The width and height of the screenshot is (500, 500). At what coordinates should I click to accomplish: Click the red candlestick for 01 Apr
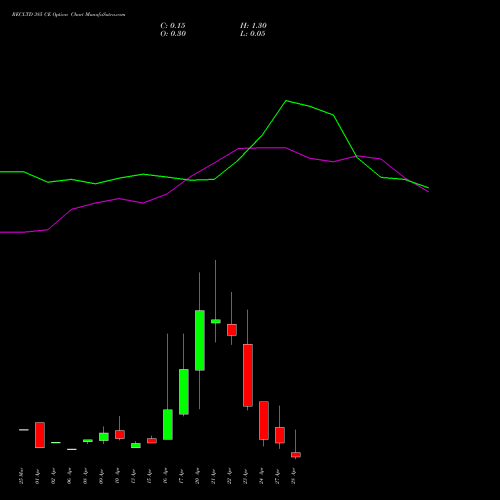(40, 435)
